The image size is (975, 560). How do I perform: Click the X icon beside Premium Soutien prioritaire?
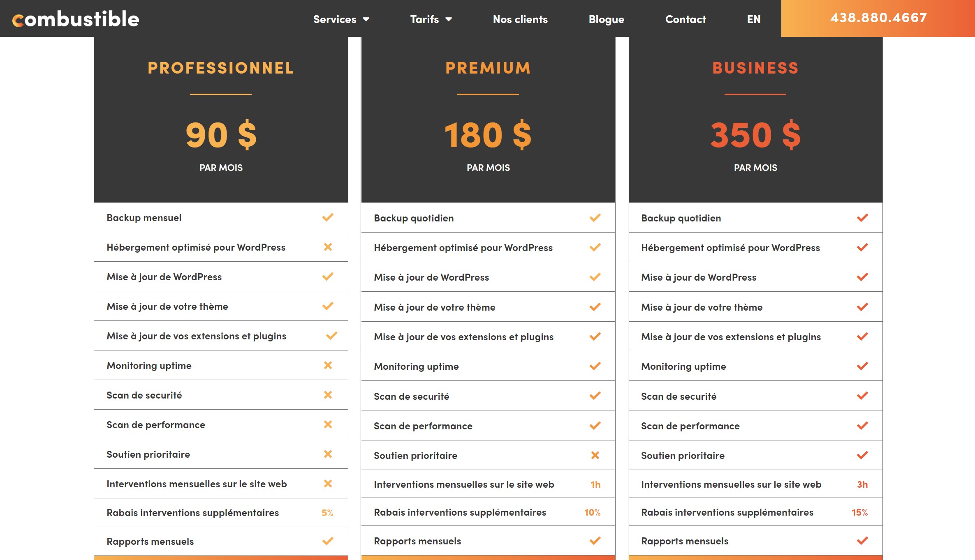pyautogui.click(x=595, y=455)
